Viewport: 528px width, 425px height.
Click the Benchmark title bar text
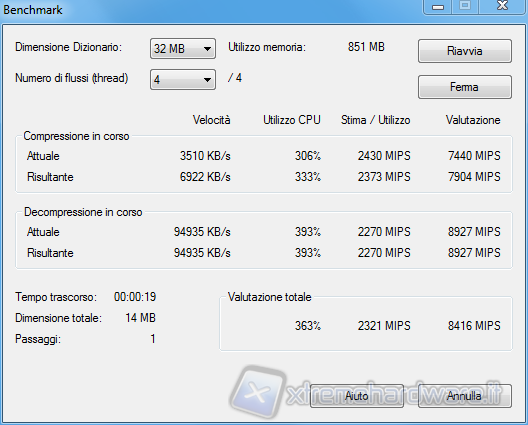pyautogui.click(x=33, y=10)
